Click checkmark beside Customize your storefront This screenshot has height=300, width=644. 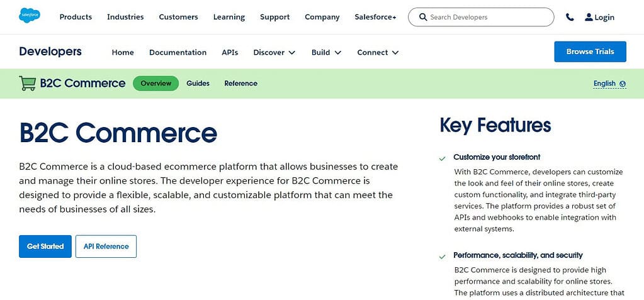click(443, 158)
